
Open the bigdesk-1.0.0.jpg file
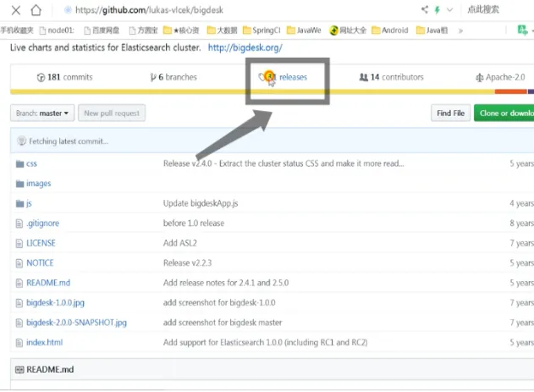click(55, 303)
